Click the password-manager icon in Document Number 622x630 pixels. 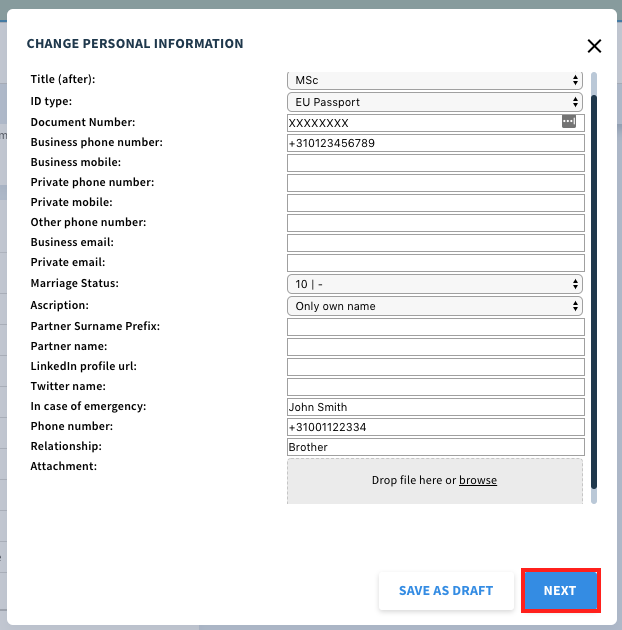569,121
